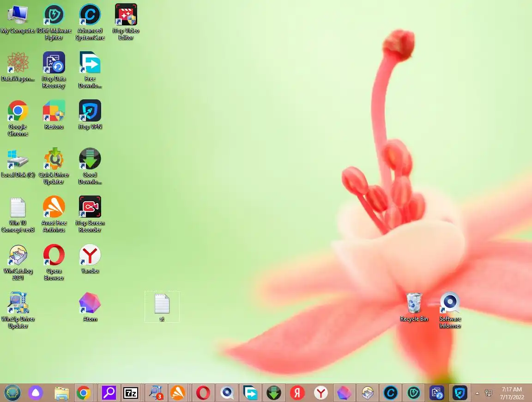Launch Quick Driver Updater desktop shortcut
The height and width of the screenshot is (402, 532).
click(x=54, y=167)
